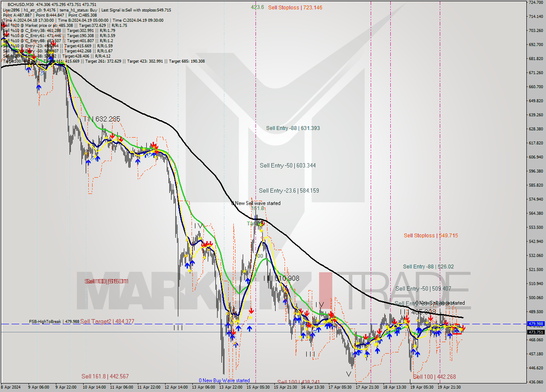The image size is (546, 392).
Task: Click the 564.380 price axis value
Action: click(536, 213)
